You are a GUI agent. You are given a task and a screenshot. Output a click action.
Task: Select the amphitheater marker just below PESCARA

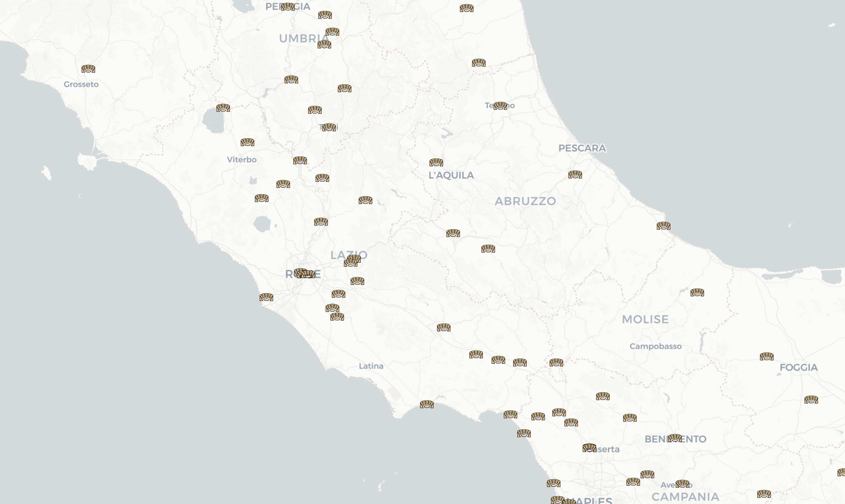click(x=576, y=175)
